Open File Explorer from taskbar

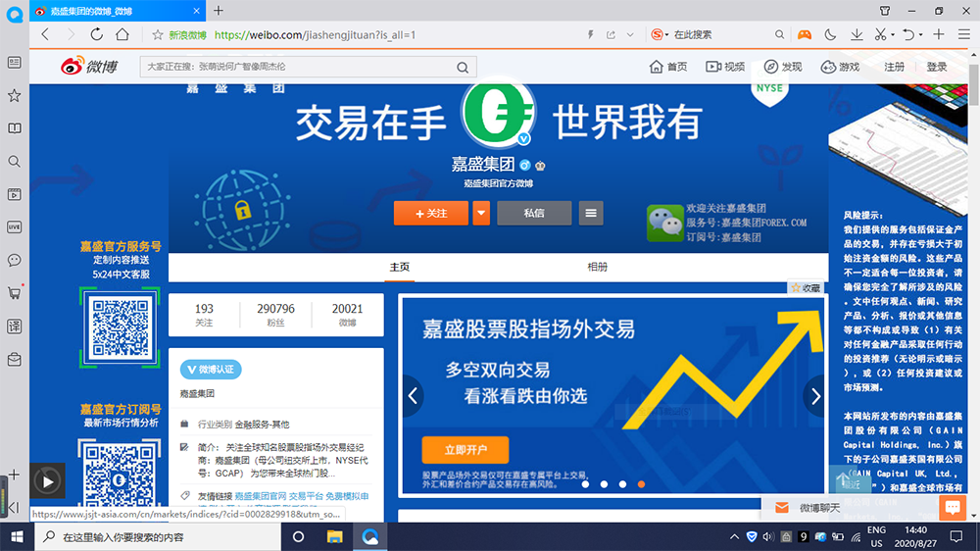click(335, 536)
